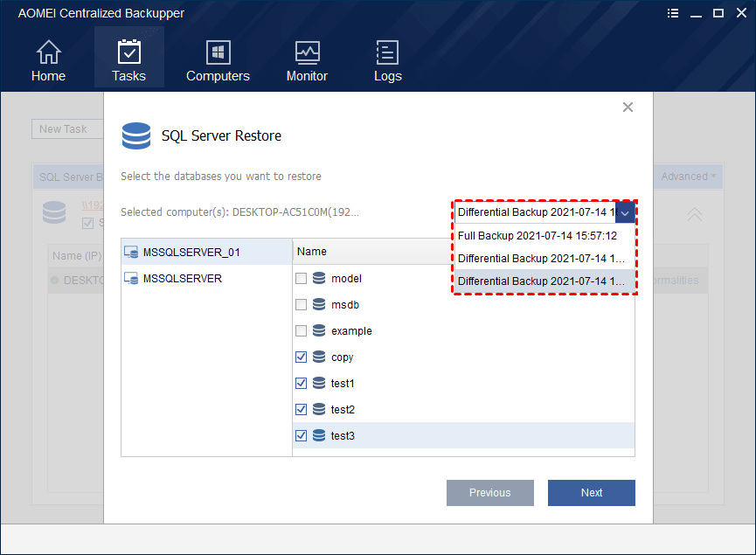Select MSSQLSERVER instance row
The width and height of the screenshot is (756, 555).
(x=207, y=278)
